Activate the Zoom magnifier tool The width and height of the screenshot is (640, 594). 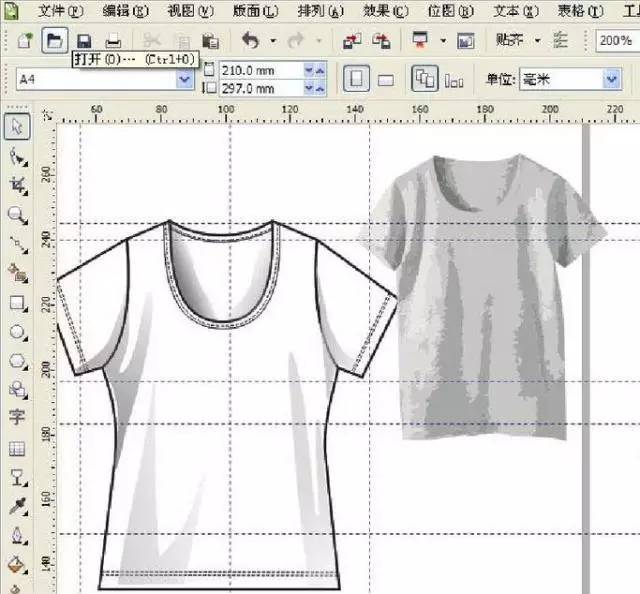coord(17,214)
